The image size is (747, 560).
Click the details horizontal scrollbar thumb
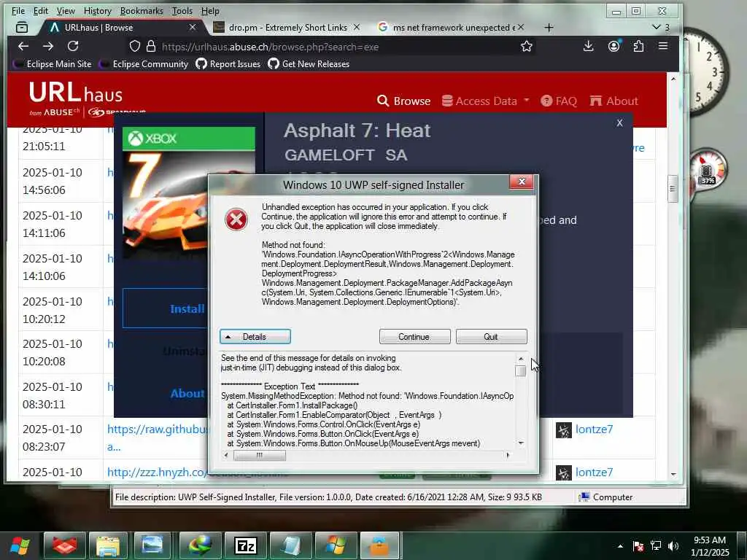coord(260,455)
